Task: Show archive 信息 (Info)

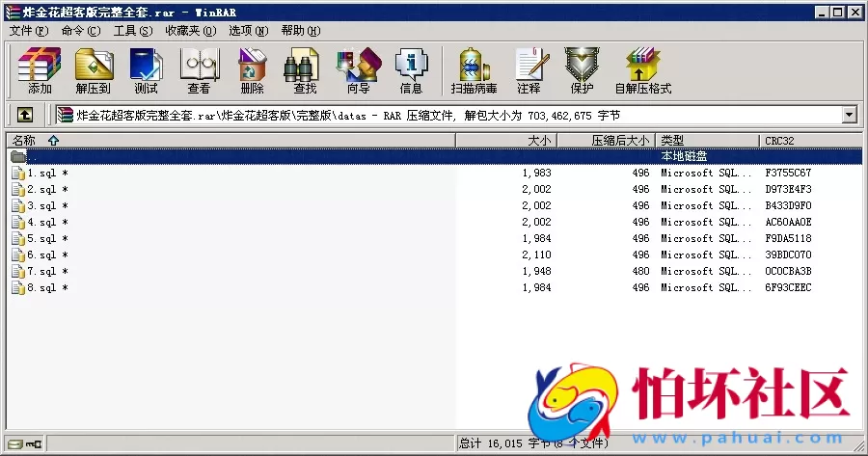Action: click(411, 70)
